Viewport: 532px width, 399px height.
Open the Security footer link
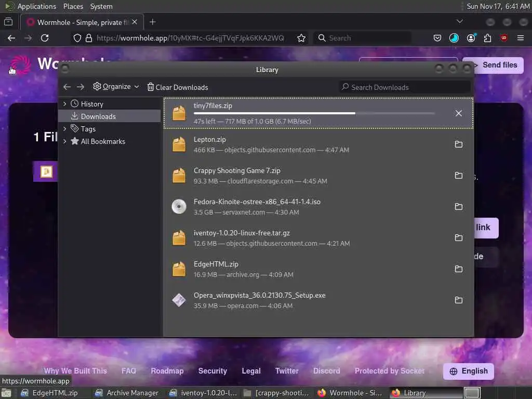coord(212,371)
